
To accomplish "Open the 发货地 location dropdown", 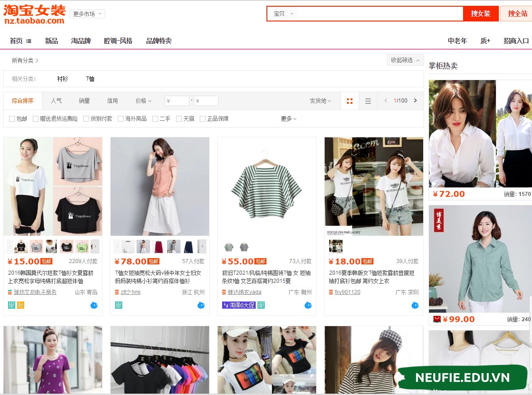I will click(x=320, y=101).
